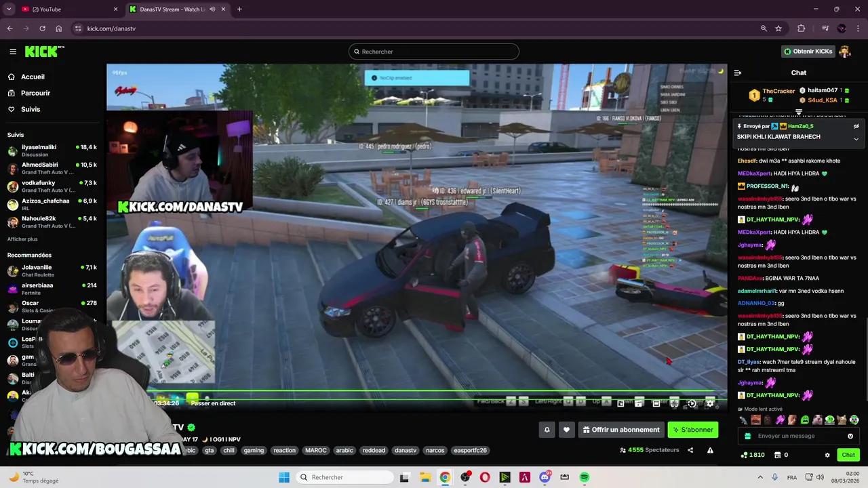Click the Envoyer un message field
868x488 pixels.
(x=799, y=436)
